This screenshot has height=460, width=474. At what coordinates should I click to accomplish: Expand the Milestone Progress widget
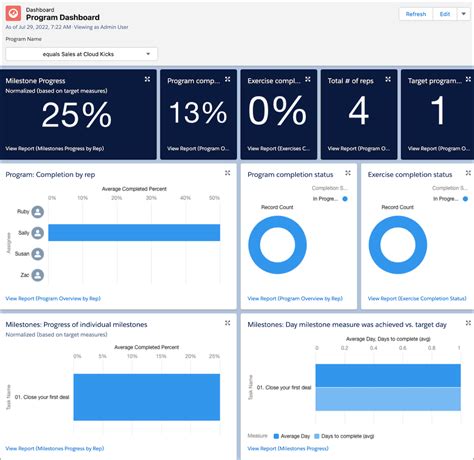(147, 79)
